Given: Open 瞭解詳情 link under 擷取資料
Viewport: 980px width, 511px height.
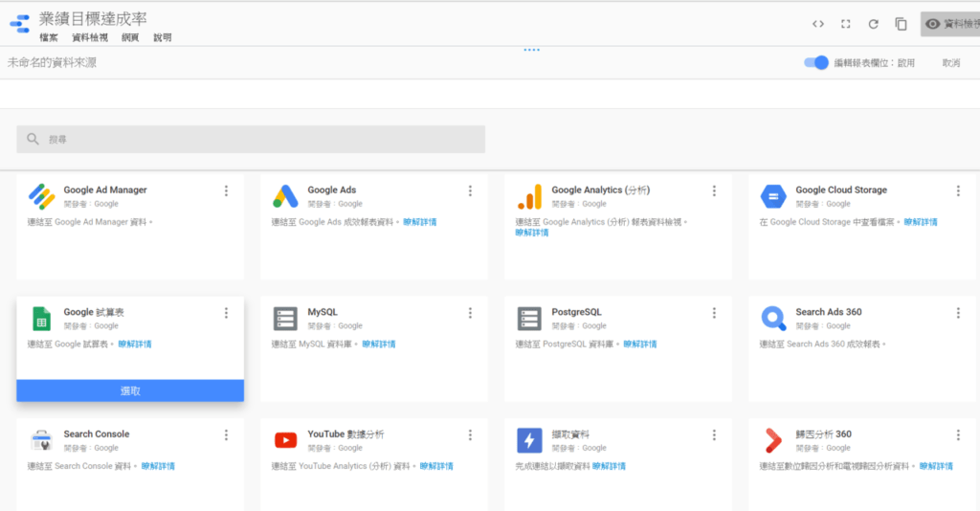Looking at the screenshot, I should click(609, 466).
